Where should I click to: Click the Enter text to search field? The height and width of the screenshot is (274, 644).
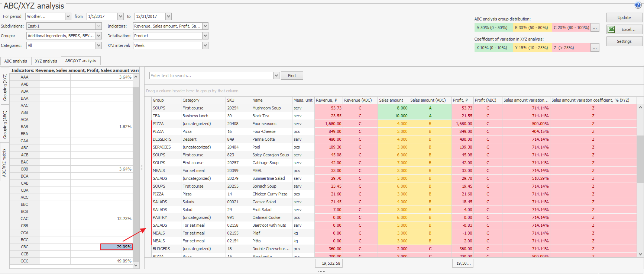tap(211, 76)
